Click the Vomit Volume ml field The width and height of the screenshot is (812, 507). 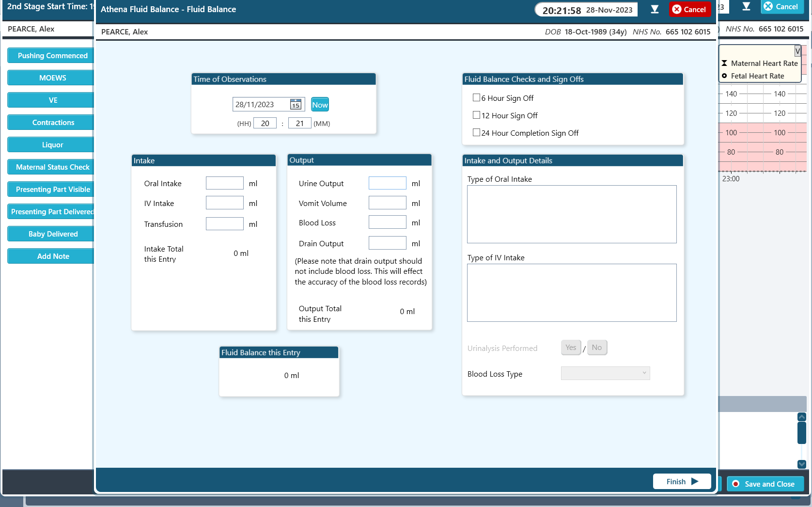coord(388,203)
